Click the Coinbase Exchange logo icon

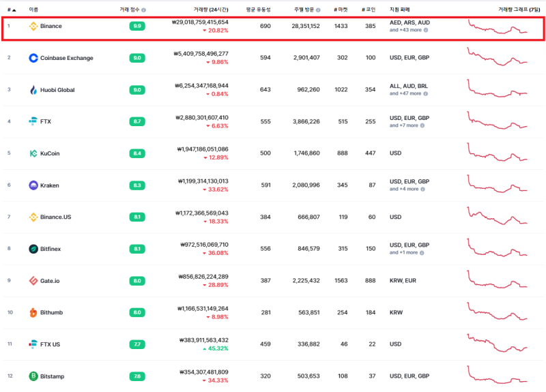33,58
